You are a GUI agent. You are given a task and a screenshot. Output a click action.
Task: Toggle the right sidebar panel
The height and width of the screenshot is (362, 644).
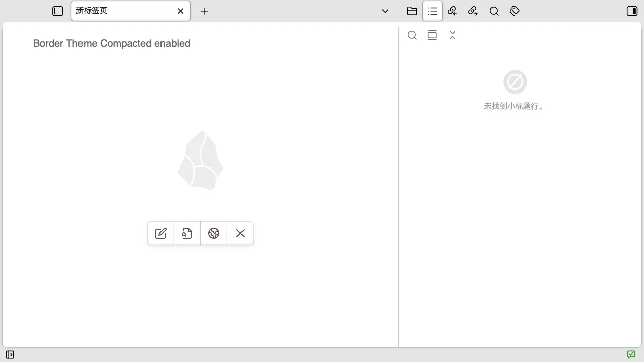click(632, 11)
